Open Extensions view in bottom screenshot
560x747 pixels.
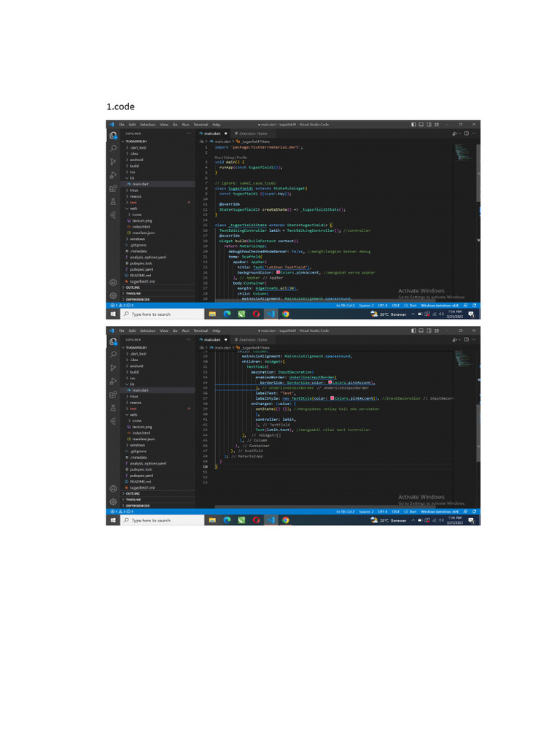(x=113, y=395)
